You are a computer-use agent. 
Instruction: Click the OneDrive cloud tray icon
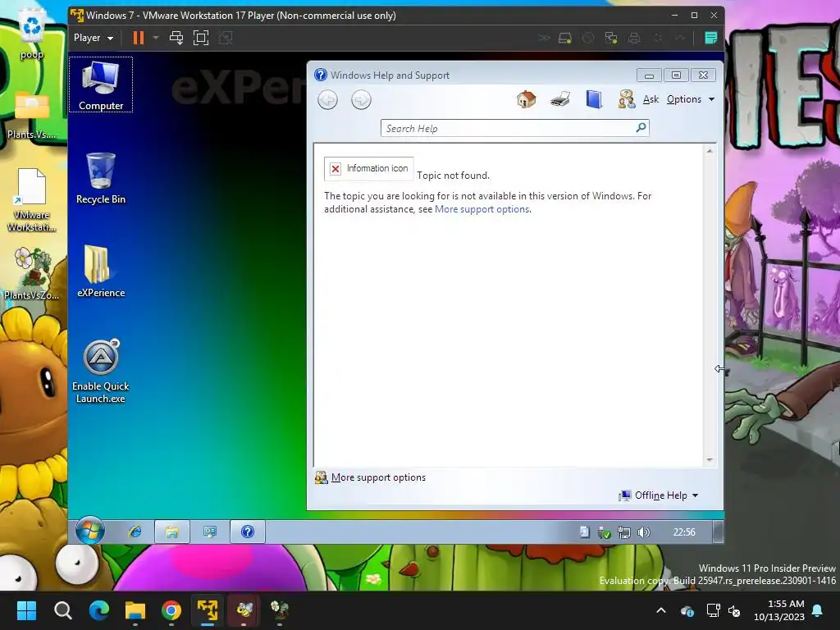tap(687, 610)
